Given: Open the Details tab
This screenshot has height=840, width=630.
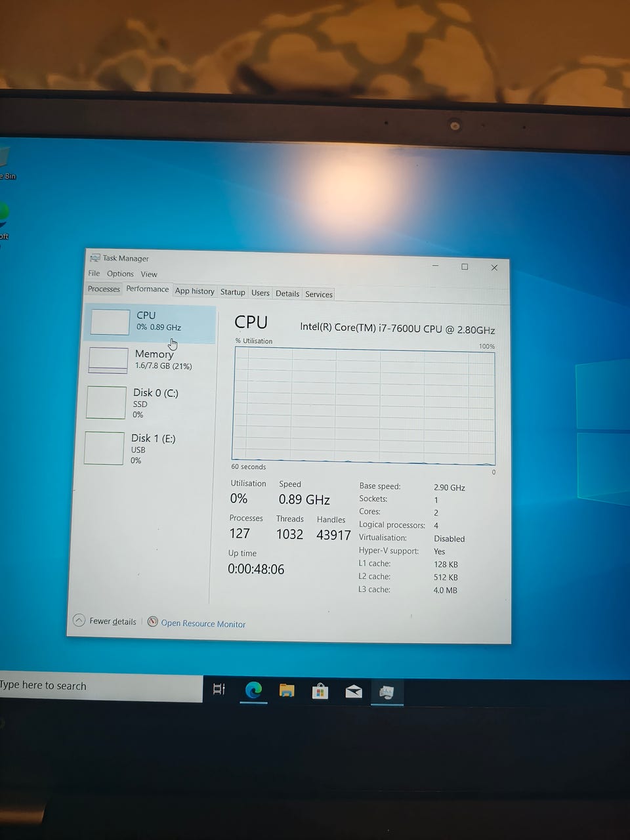Looking at the screenshot, I should pyautogui.click(x=287, y=293).
